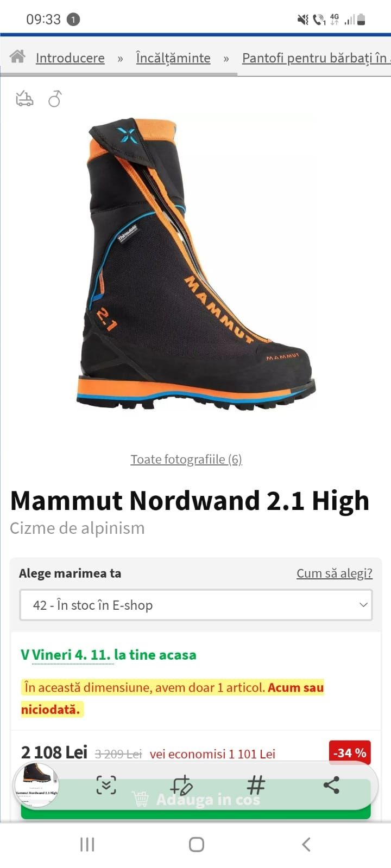Tap the Adauga in cos button

point(196,800)
